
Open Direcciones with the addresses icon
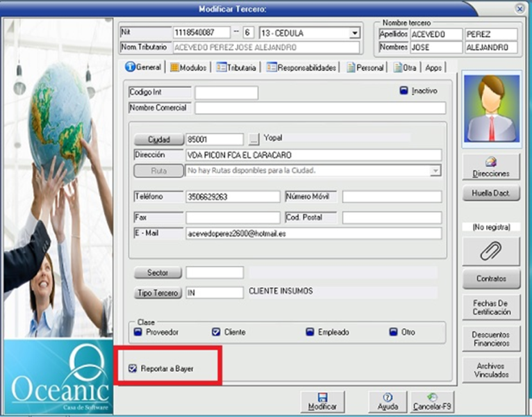point(491,167)
